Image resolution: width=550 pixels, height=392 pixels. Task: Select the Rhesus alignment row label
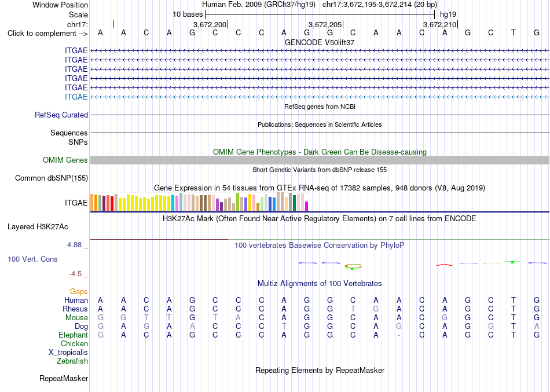(x=75, y=309)
